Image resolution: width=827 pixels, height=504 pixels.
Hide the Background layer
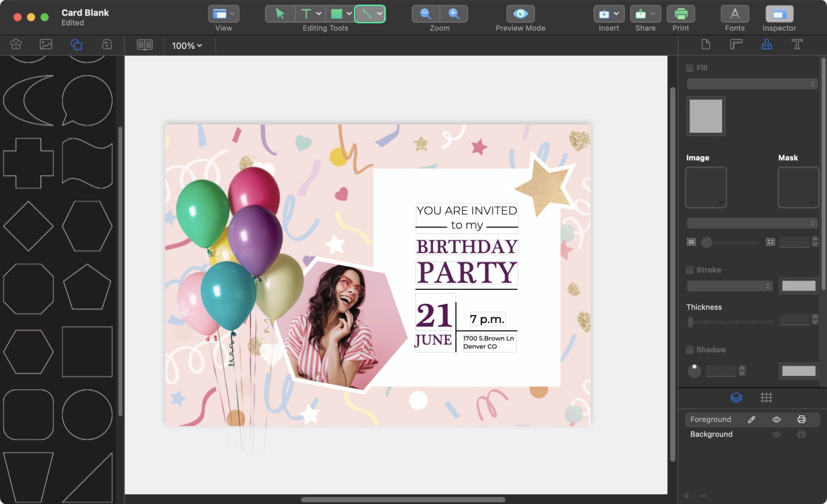click(776, 434)
